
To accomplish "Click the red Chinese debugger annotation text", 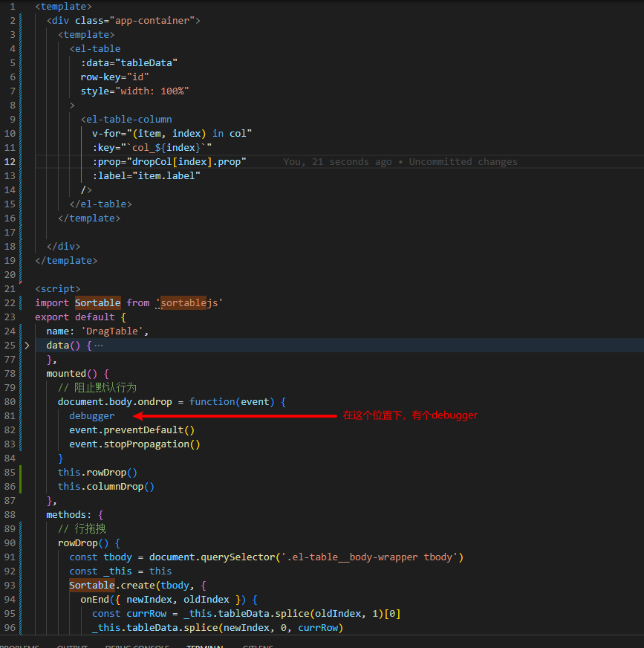I will pyautogui.click(x=410, y=415).
